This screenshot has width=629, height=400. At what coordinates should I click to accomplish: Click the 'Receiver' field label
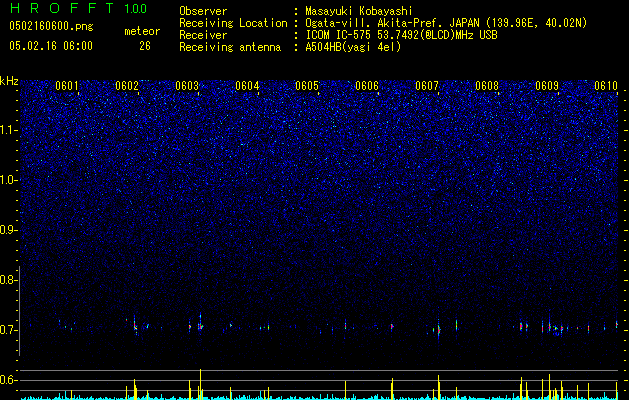point(203,35)
